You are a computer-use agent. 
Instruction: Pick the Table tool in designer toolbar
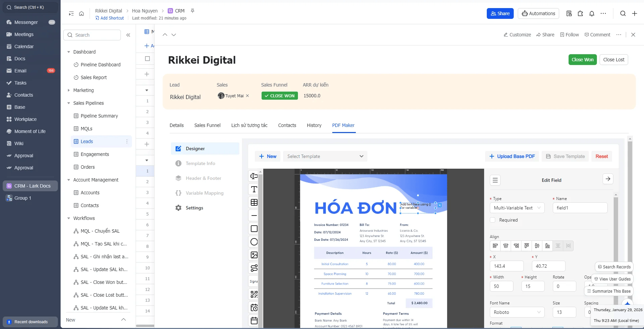(x=254, y=202)
